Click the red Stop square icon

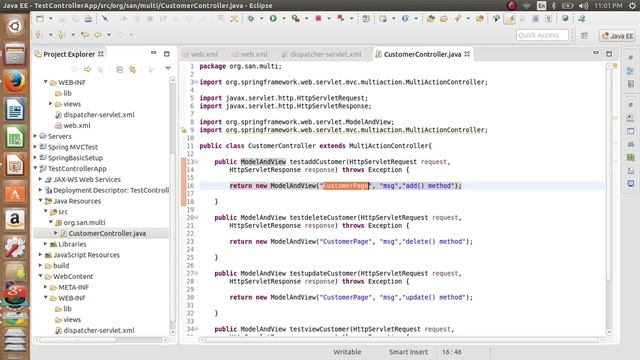click(x=318, y=18)
